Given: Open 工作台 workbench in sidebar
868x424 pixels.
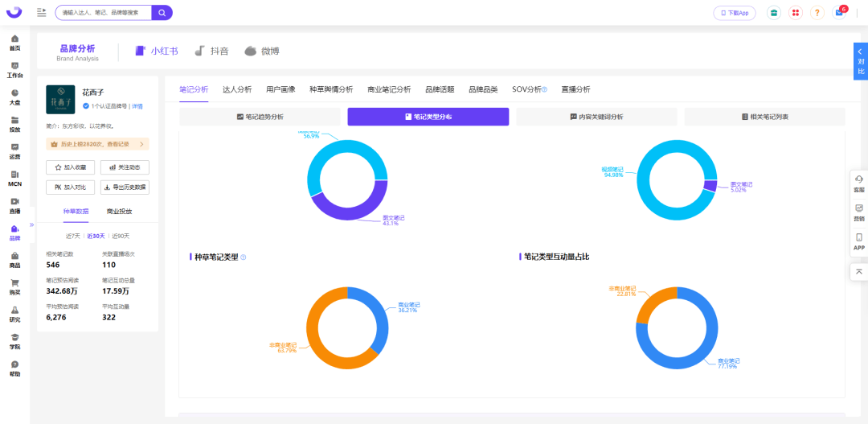Looking at the screenshot, I should 15,70.
